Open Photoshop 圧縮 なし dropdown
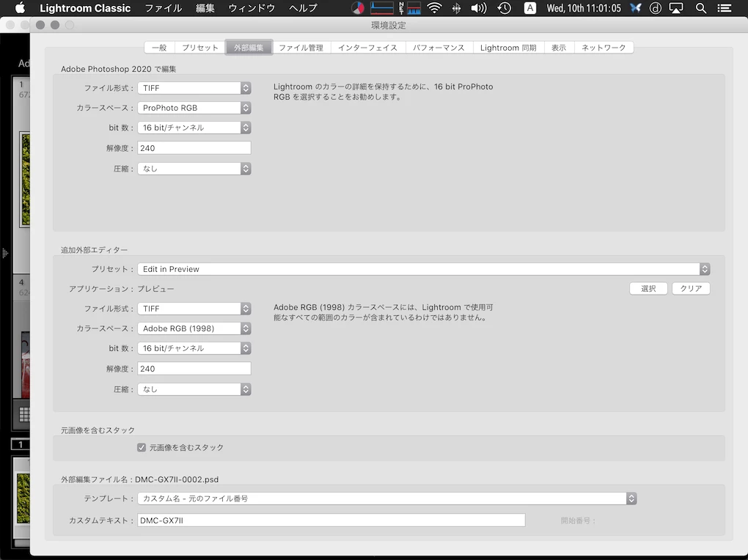Screen dimensions: 748x560 coord(194,169)
